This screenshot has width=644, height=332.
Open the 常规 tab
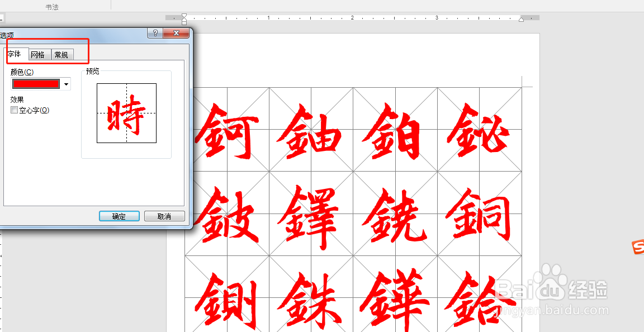61,54
